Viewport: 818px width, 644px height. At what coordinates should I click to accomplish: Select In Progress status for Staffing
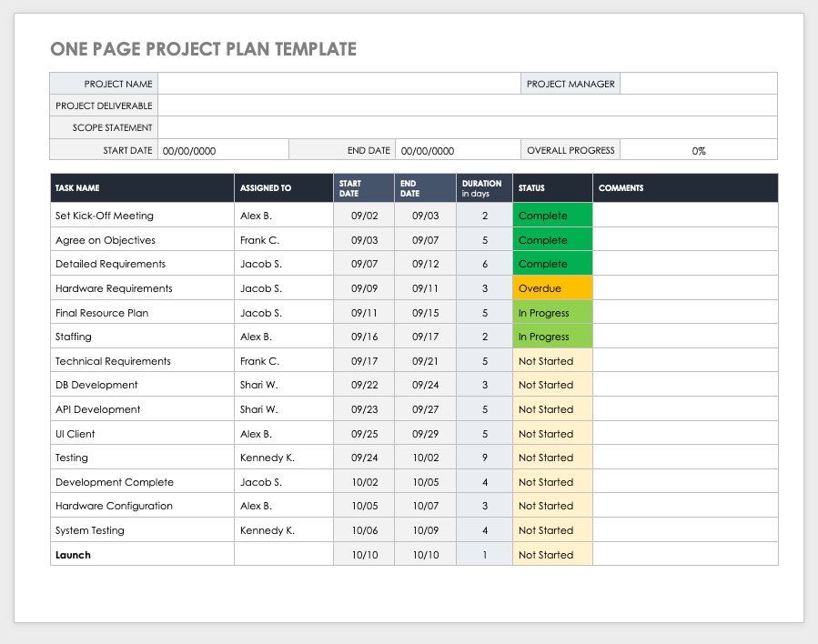(x=552, y=337)
